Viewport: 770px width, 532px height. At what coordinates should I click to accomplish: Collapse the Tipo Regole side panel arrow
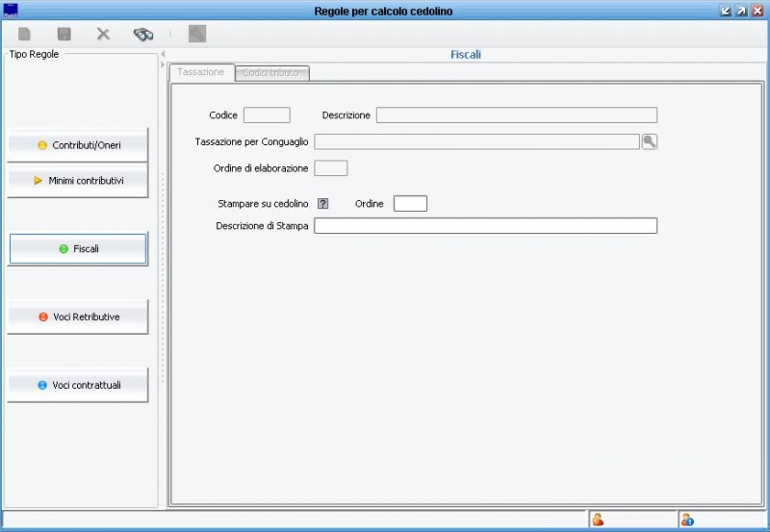pyautogui.click(x=162, y=55)
